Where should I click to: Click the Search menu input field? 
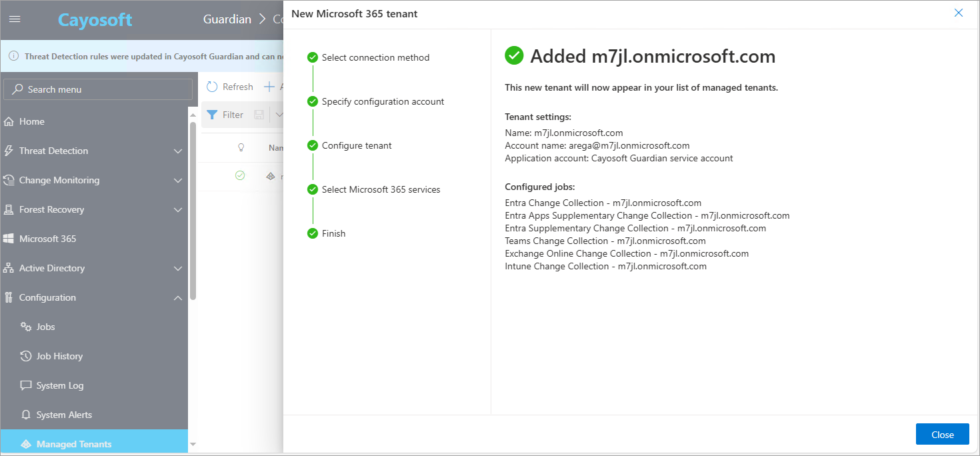(x=98, y=89)
